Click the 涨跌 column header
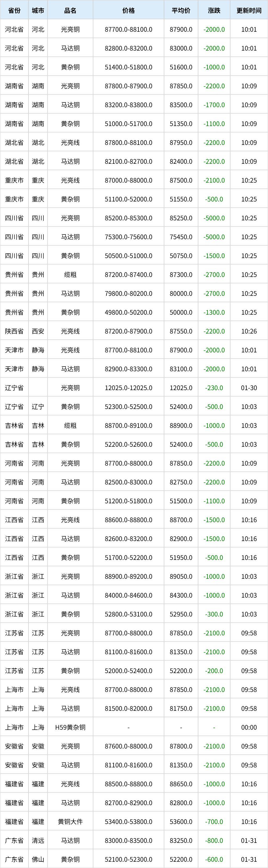The image size is (268, 868). [214, 10]
